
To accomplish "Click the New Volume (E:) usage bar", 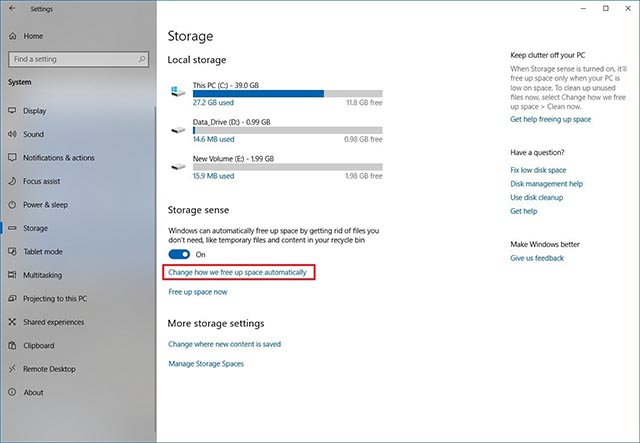I will [288, 167].
